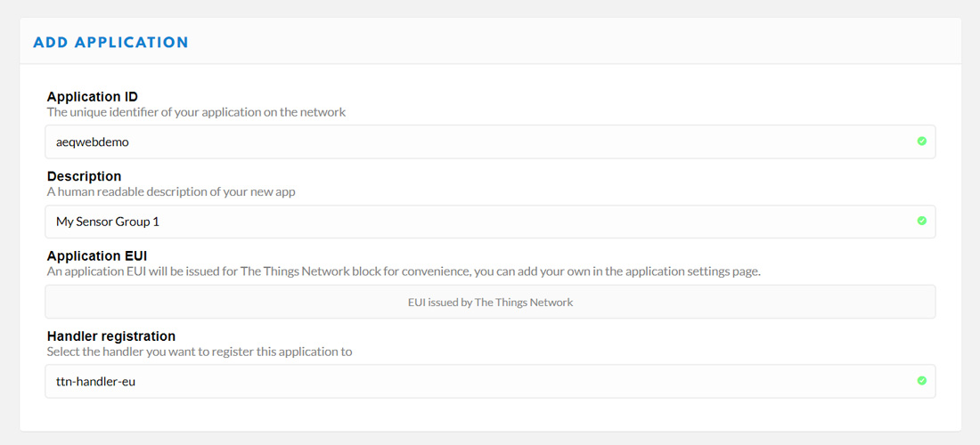The width and height of the screenshot is (980, 445).
Task: Click the green checkmark in Application ID field
Action: (x=921, y=142)
